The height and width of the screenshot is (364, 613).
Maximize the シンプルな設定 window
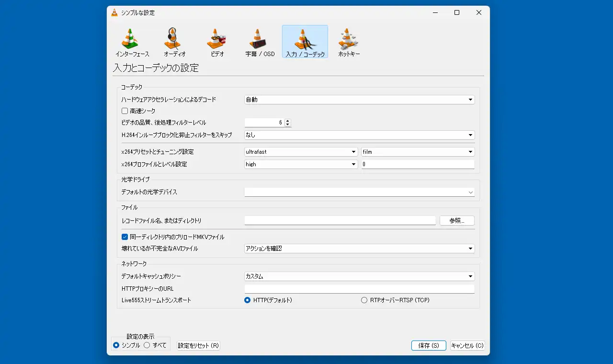[x=457, y=12]
